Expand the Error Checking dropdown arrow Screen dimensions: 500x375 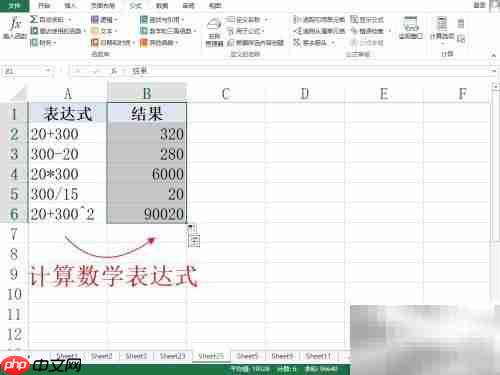[x=390, y=31]
